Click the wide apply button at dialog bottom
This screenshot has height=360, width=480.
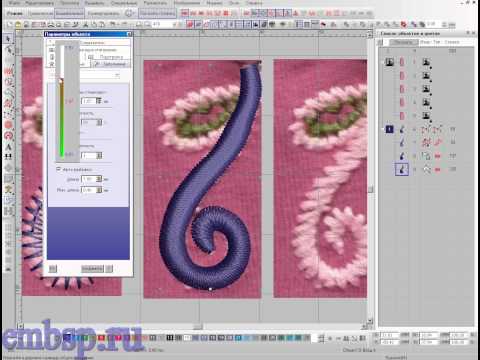[93, 269]
